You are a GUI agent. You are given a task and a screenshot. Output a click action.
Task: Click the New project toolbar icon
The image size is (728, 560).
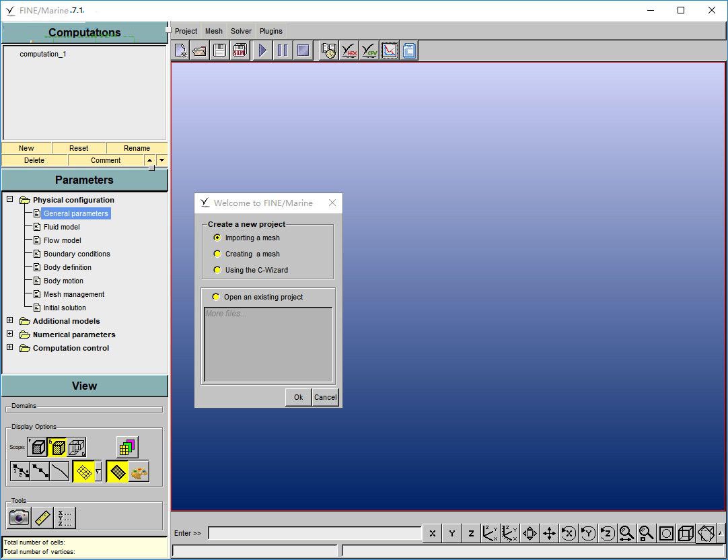coord(180,50)
